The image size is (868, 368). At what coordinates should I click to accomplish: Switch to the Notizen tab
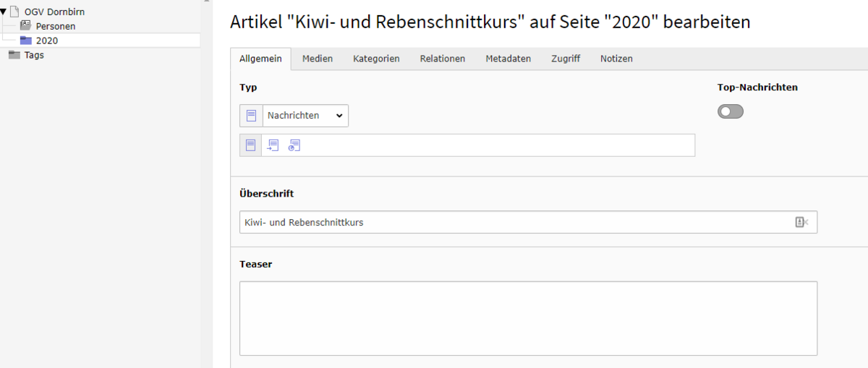pyautogui.click(x=616, y=59)
